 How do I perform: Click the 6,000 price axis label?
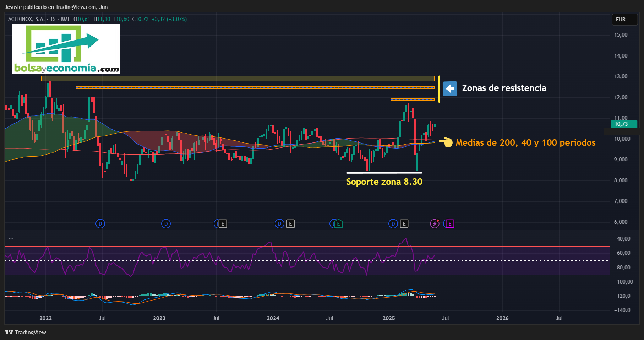[621, 222]
